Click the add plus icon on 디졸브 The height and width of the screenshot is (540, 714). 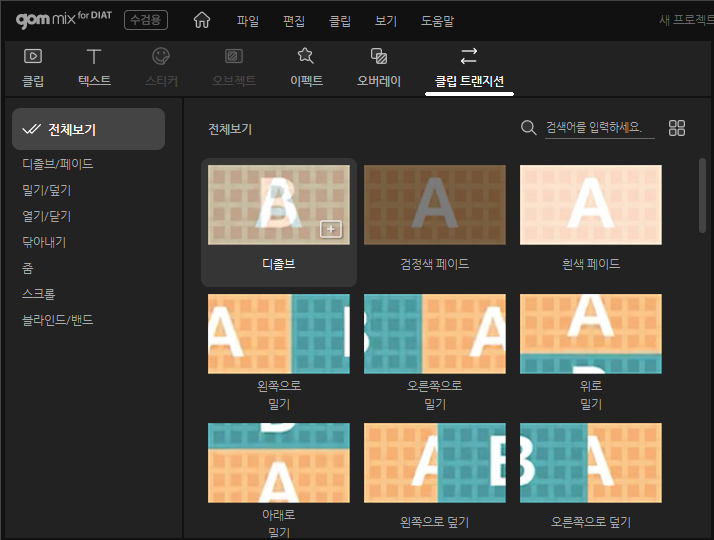coord(330,230)
